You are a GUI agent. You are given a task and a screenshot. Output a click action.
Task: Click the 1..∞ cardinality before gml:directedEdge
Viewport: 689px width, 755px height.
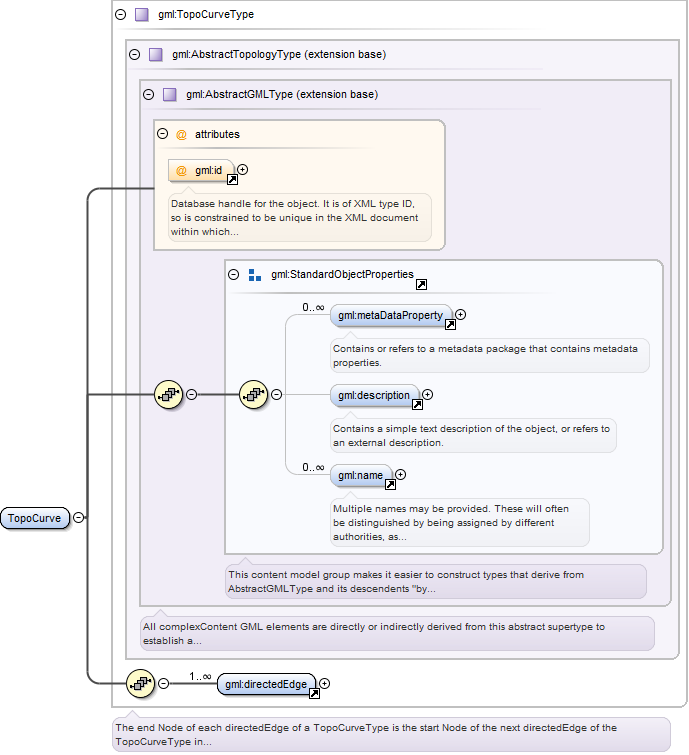coord(200,676)
